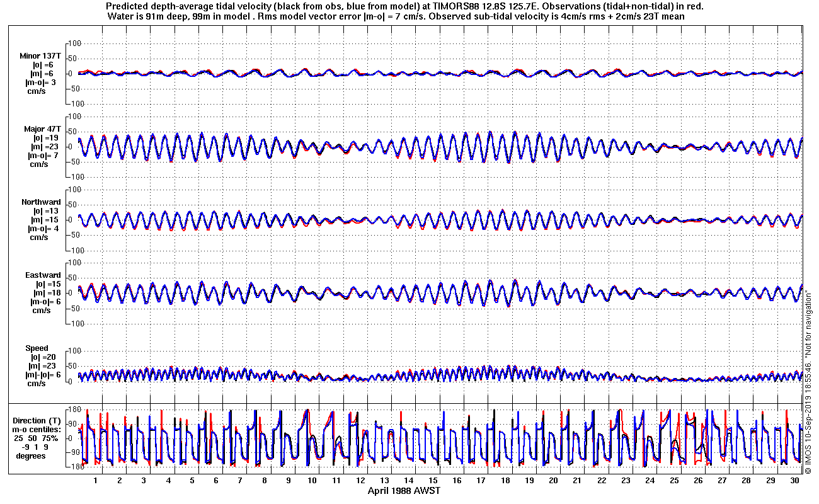The image size is (819, 504).
Task: Click the 'm-o centiles:' text
Action: click(38, 430)
